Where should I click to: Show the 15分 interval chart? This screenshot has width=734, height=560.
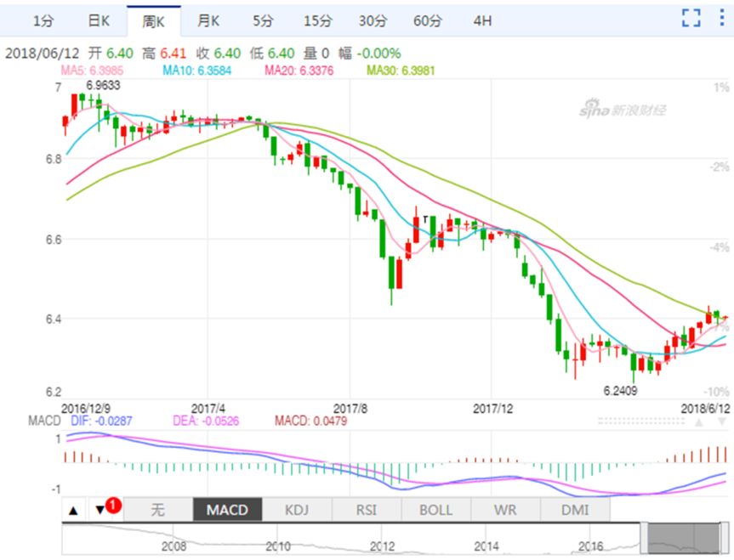pyautogui.click(x=317, y=20)
